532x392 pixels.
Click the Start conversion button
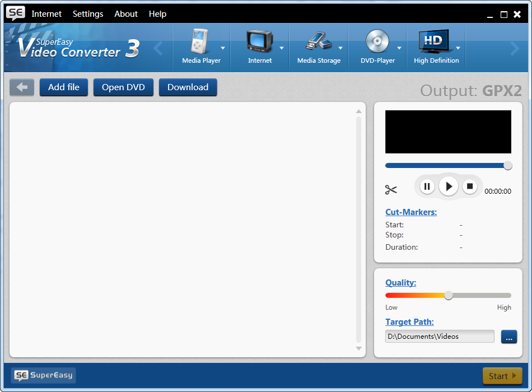pos(502,376)
